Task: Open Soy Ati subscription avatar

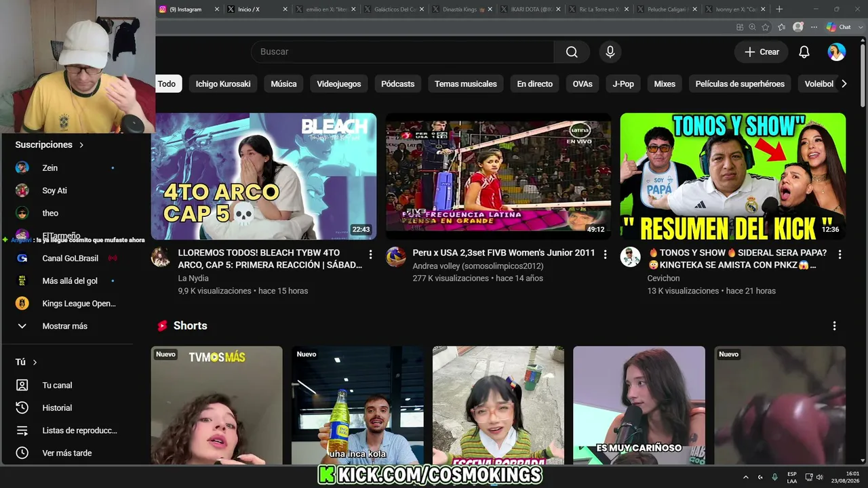Action: pos(22,190)
